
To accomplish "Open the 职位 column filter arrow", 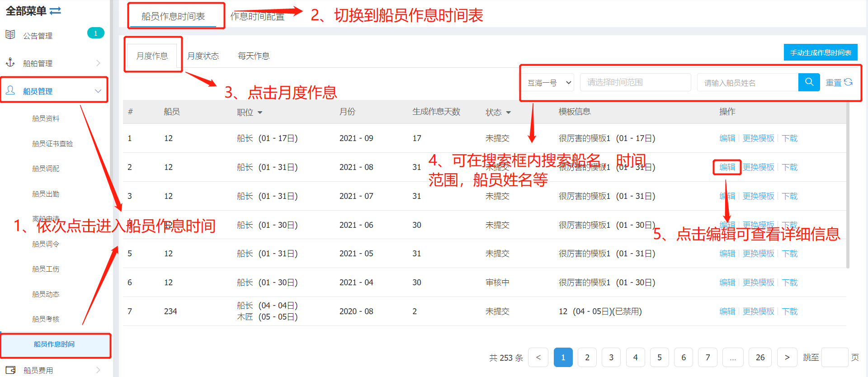I will [260, 113].
